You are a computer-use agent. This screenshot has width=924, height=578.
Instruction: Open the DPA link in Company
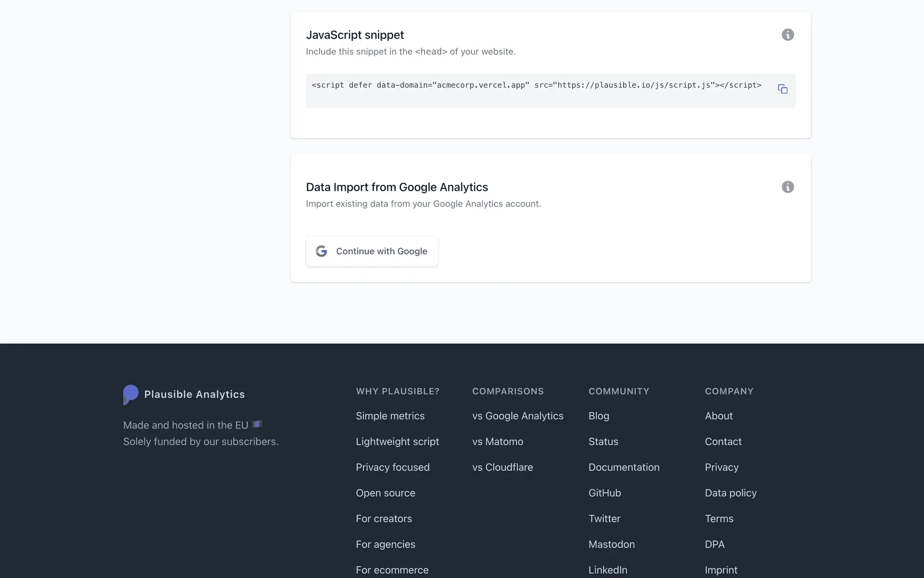[x=714, y=544]
